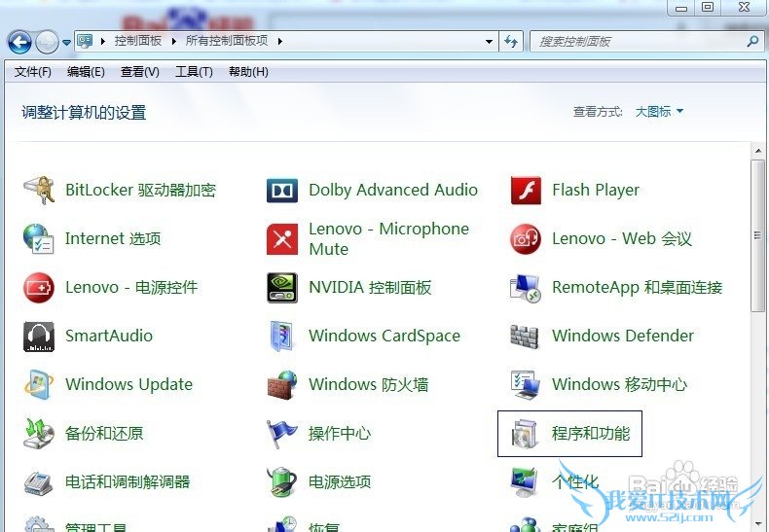769x532 pixels.
Task: Open the 帮助(H) menu
Action: tap(248, 72)
